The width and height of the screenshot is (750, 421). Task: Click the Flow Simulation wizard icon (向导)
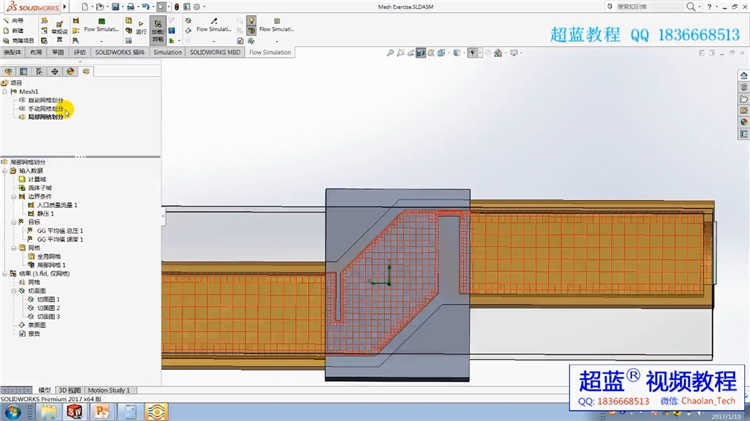coord(6,21)
